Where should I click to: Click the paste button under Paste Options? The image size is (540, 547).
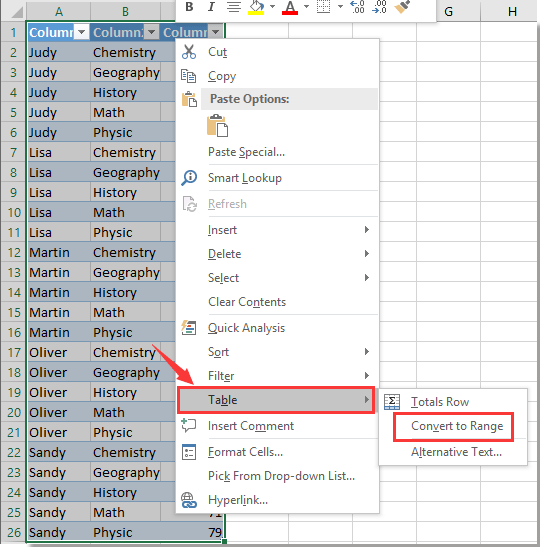pos(217,125)
